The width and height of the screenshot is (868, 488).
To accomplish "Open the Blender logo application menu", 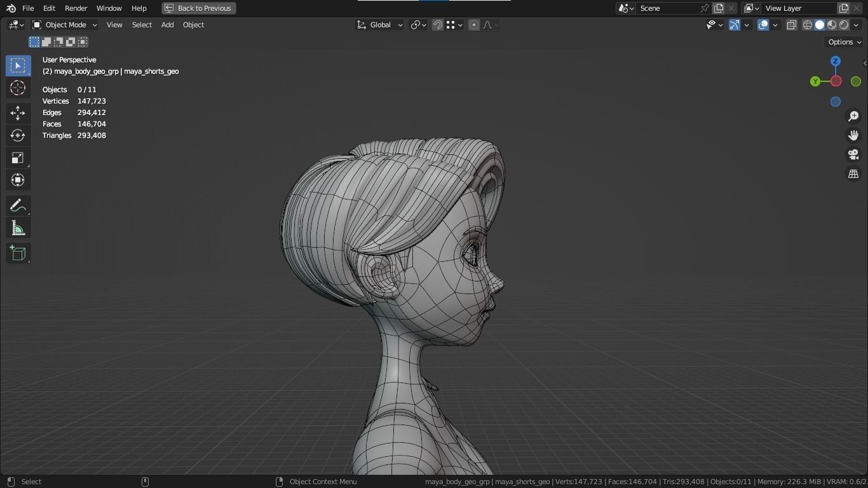I will click(11, 8).
